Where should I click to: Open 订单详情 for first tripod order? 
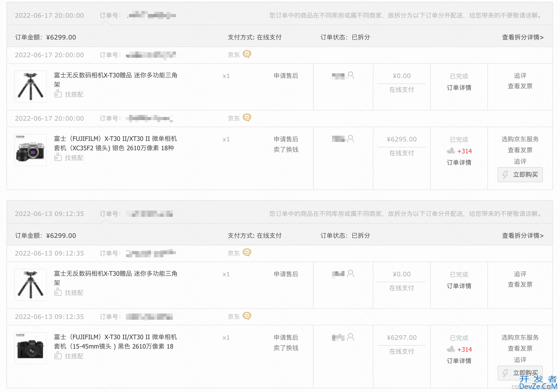[459, 88]
